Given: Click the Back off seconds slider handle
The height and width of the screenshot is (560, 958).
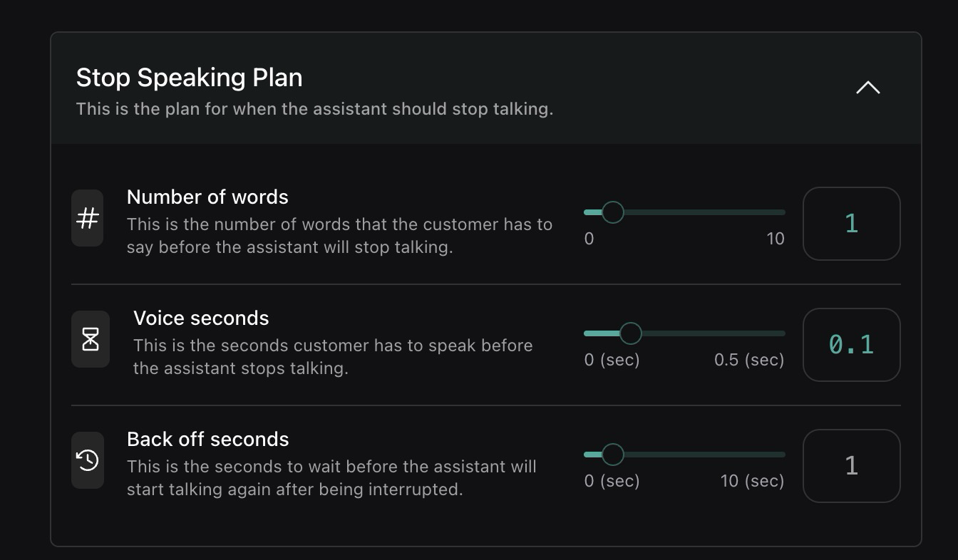Looking at the screenshot, I should click(612, 455).
